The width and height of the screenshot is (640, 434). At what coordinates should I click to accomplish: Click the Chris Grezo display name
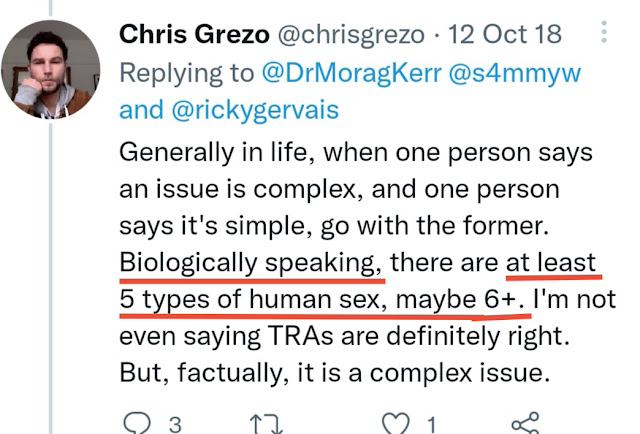point(194,34)
